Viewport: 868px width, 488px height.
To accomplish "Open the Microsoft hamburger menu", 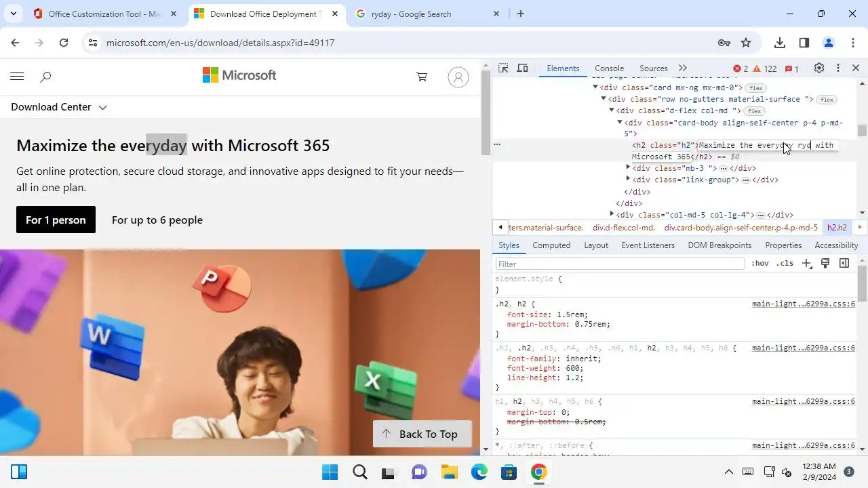I will click(17, 77).
